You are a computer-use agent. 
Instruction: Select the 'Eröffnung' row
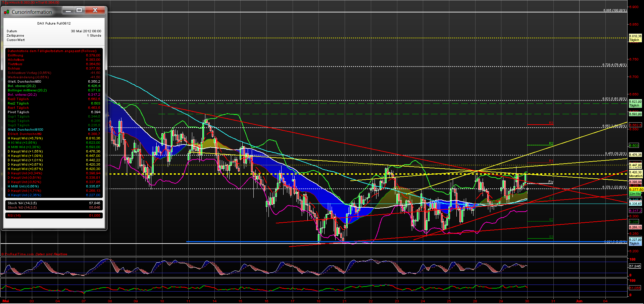coord(54,55)
